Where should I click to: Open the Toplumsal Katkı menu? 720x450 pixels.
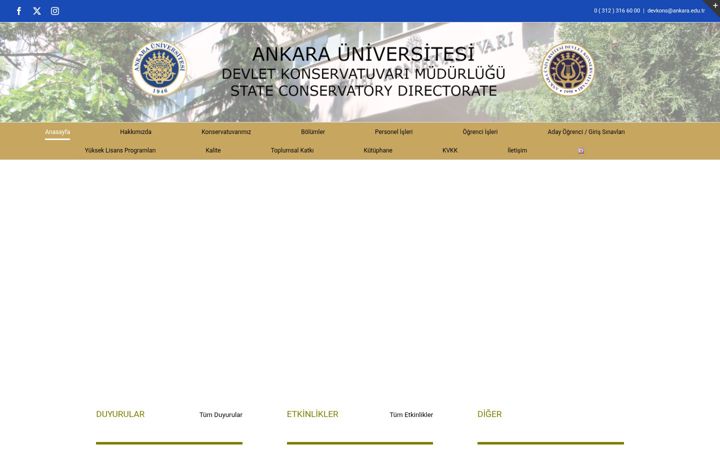tap(292, 150)
